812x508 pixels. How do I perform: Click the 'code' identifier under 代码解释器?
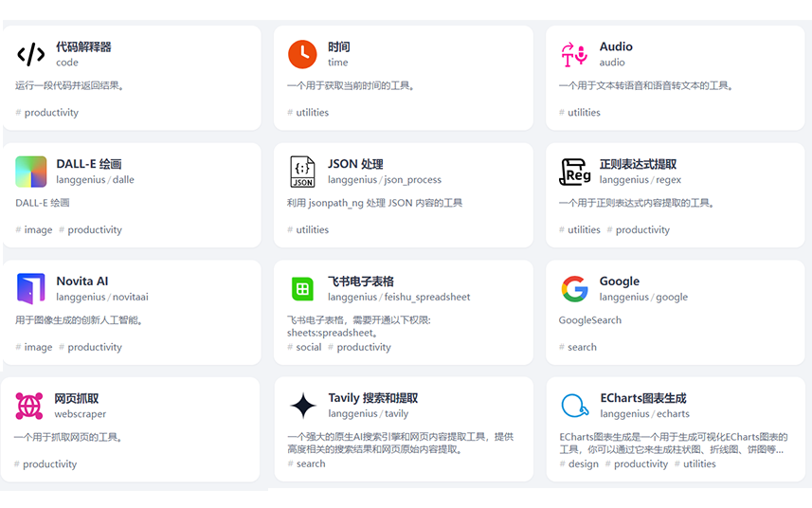tap(67, 63)
